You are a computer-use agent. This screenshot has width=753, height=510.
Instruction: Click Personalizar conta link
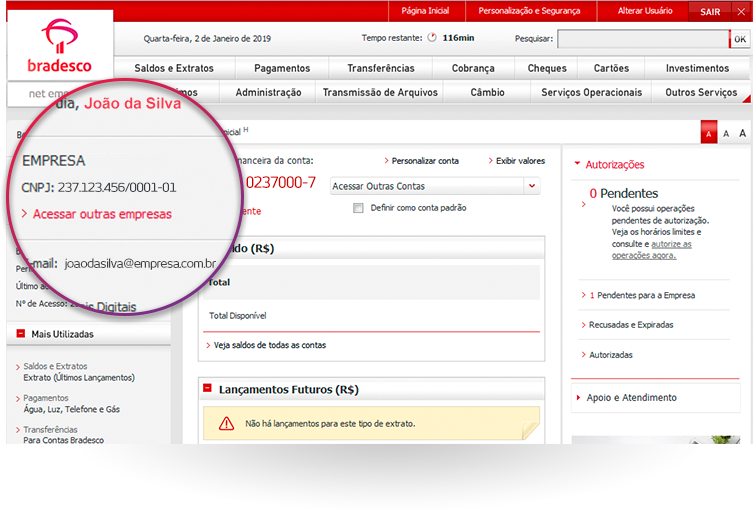point(425,161)
